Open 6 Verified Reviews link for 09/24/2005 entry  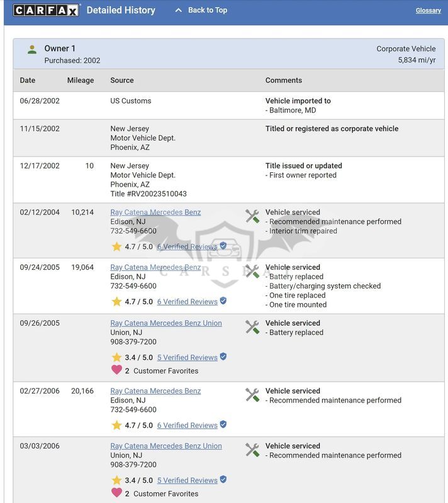click(187, 302)
